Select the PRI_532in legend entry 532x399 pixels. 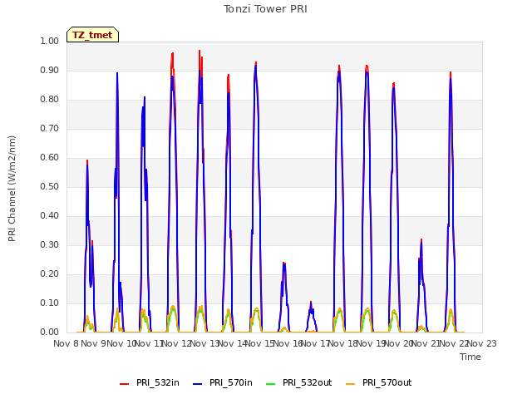(150, 383)
